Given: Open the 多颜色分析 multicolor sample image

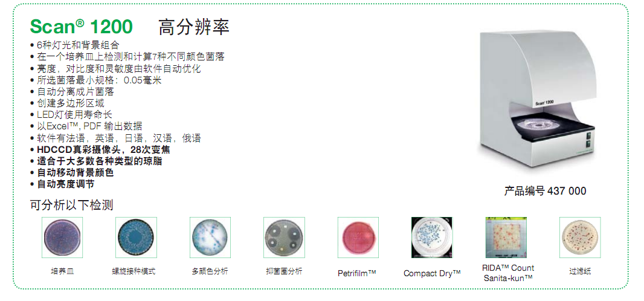Looking at the screenshot, I should coord(210,238).
